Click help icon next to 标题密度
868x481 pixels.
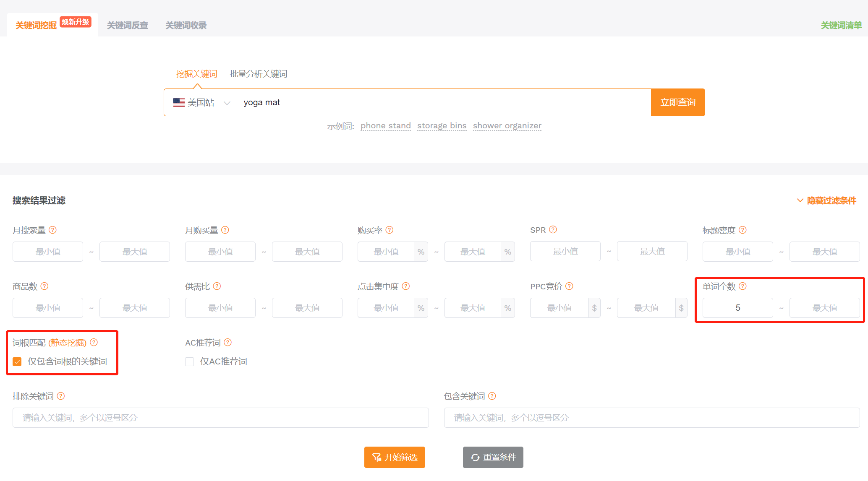(743, 230)
